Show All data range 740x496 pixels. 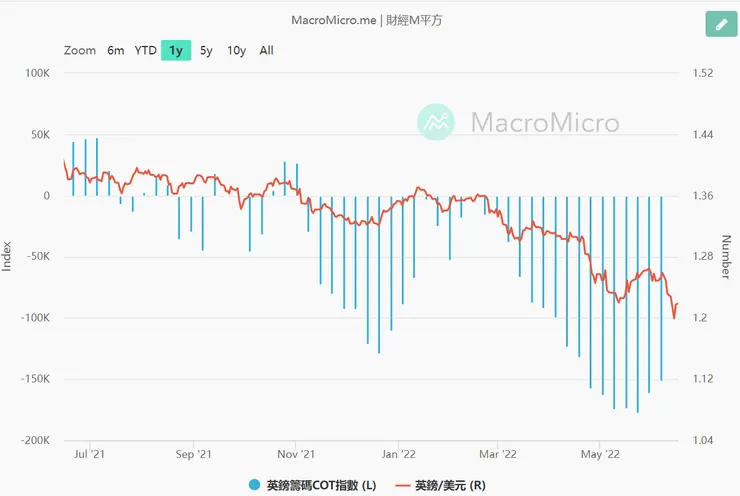tap(266, 50)
